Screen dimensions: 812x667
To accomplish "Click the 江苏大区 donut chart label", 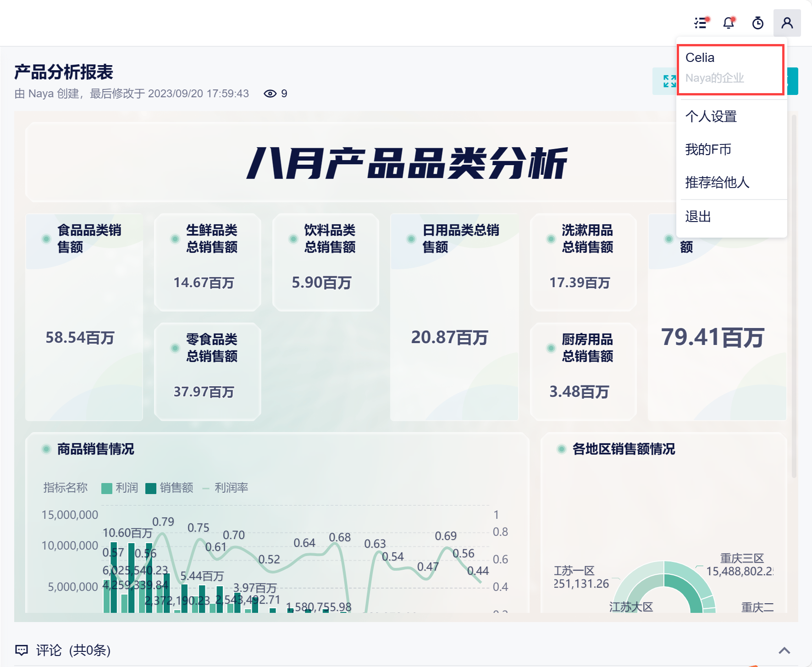I will pyautogui.click(x=631, y=607).
